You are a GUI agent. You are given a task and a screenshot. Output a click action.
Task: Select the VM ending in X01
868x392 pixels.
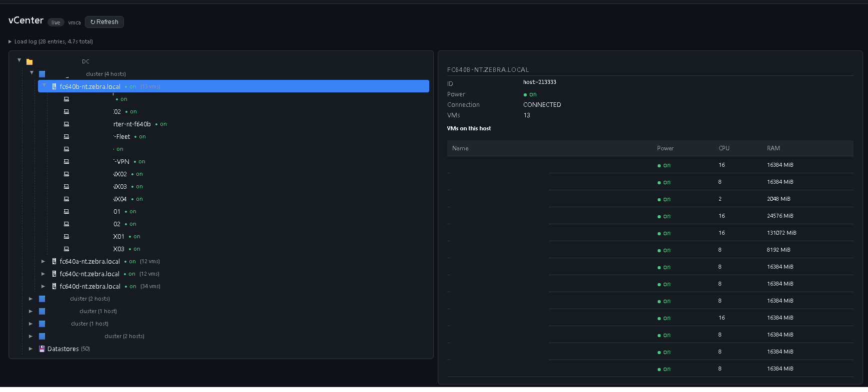pyautogui.click(x=119, y=236)
